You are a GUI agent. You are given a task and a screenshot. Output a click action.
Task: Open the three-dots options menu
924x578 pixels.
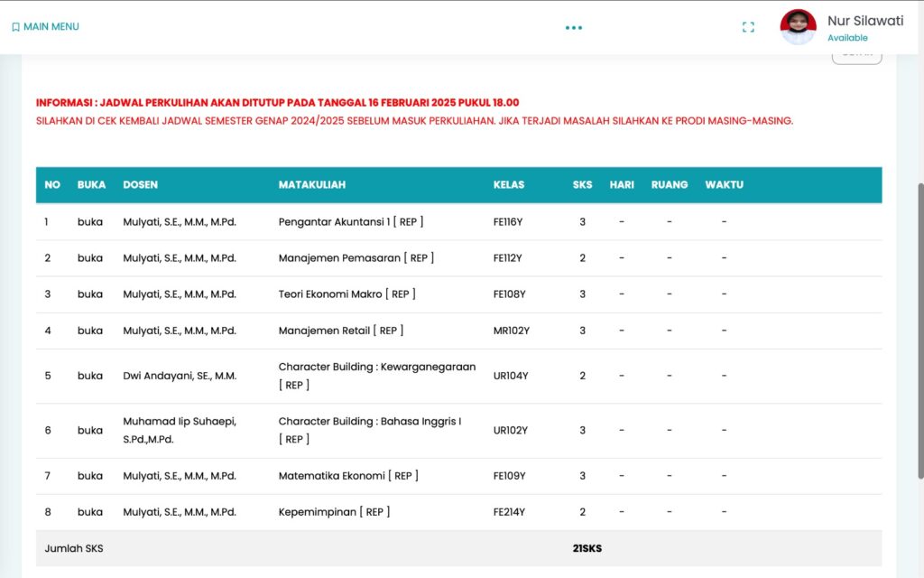click(573, 28)
